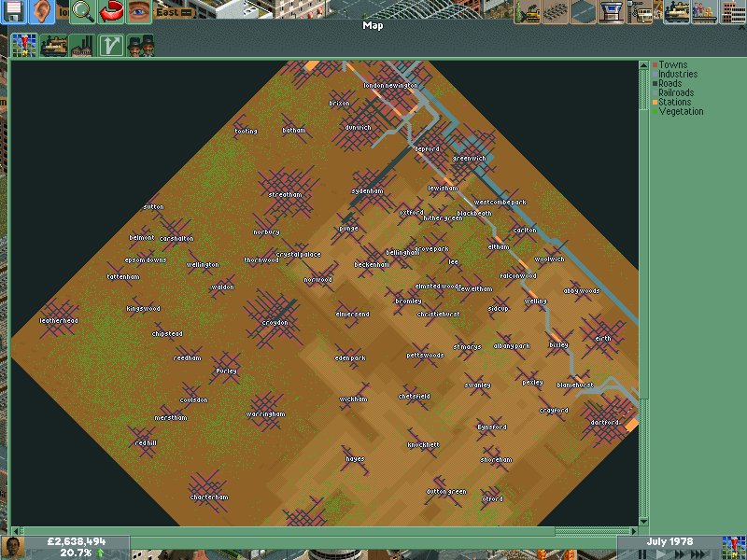Click the Railroads legend entry
The width and height of the screenshot is (747, 560).
pos(676,92)
